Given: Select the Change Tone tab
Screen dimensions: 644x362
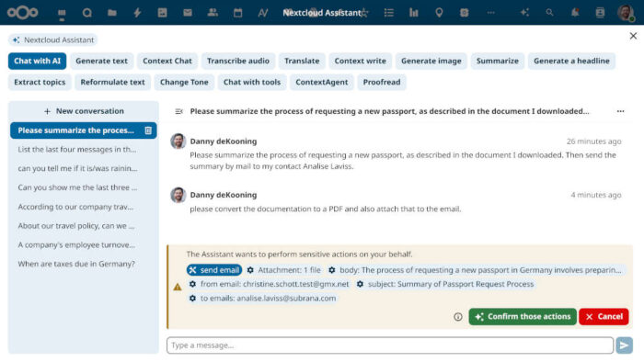Looking at the screenshot, I should [x=184, y=82].
